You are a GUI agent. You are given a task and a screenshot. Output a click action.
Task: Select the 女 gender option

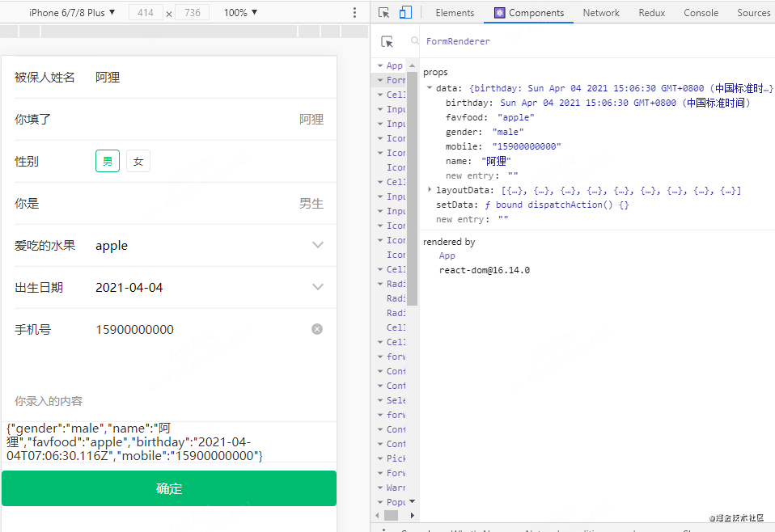[138, 162]
